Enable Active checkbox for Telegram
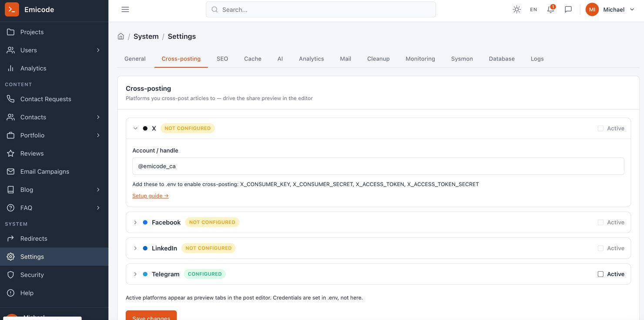Image resolution: width=644 pixels, height=320 pixels. [600, 274]
